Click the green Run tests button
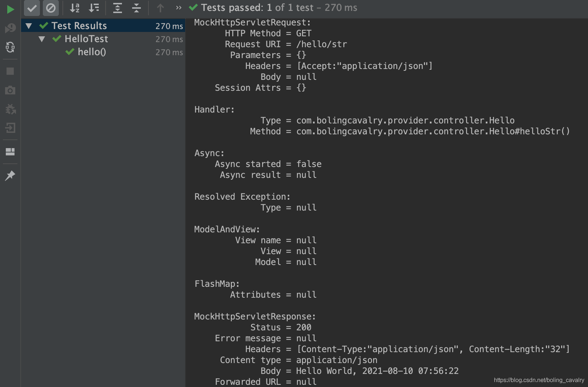 point(10,9)
